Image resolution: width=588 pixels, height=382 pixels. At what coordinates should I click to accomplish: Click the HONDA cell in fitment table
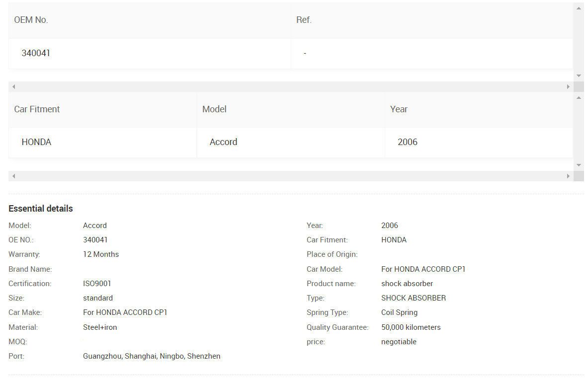pos(36,142)
